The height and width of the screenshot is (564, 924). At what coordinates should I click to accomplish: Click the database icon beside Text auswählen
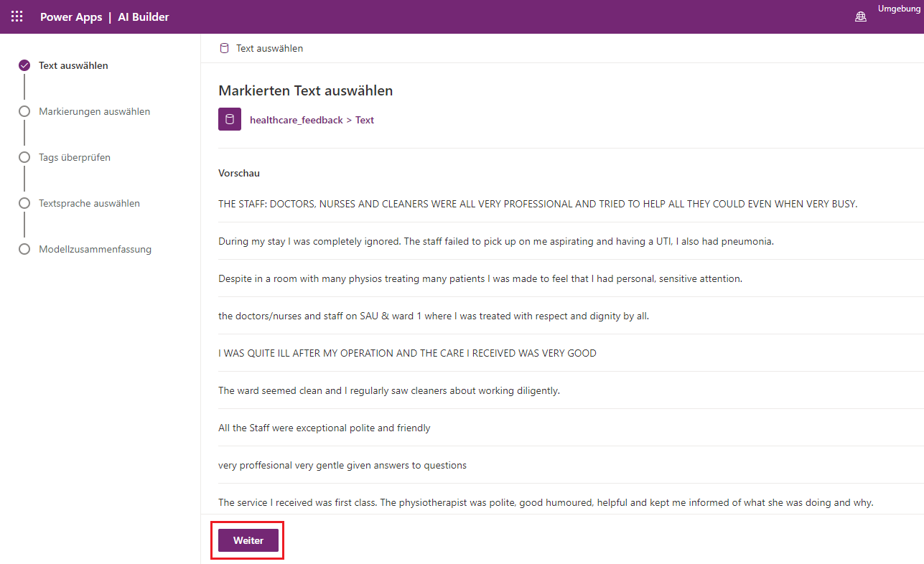[224, 48]
